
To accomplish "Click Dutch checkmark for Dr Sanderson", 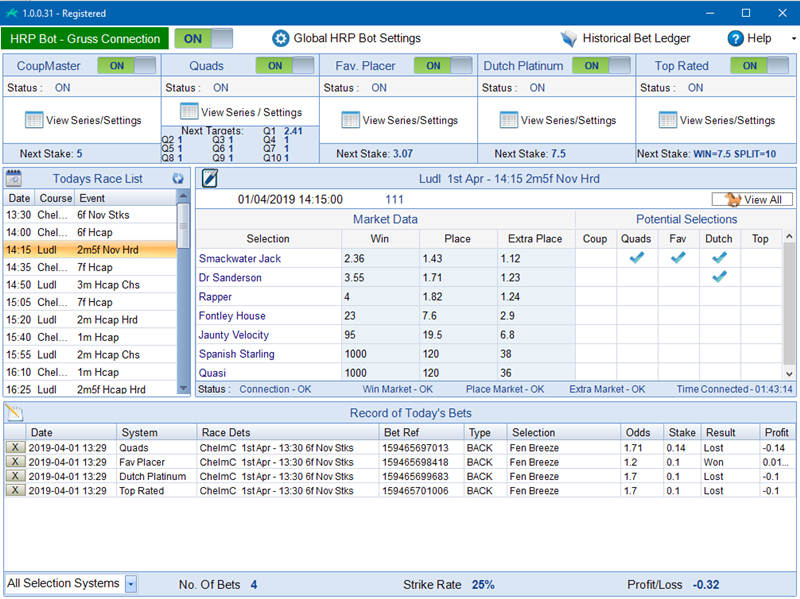I will tap(719, 277).
